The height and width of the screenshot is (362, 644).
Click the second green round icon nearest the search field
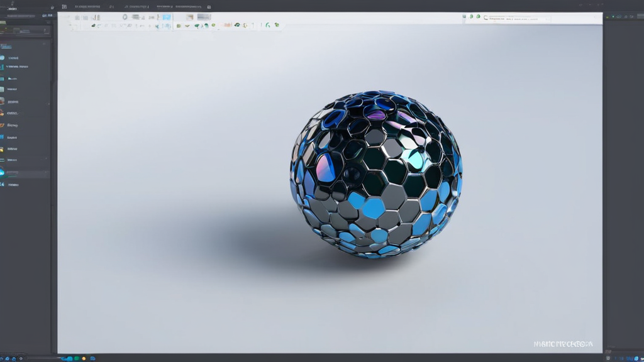(478, 16)
